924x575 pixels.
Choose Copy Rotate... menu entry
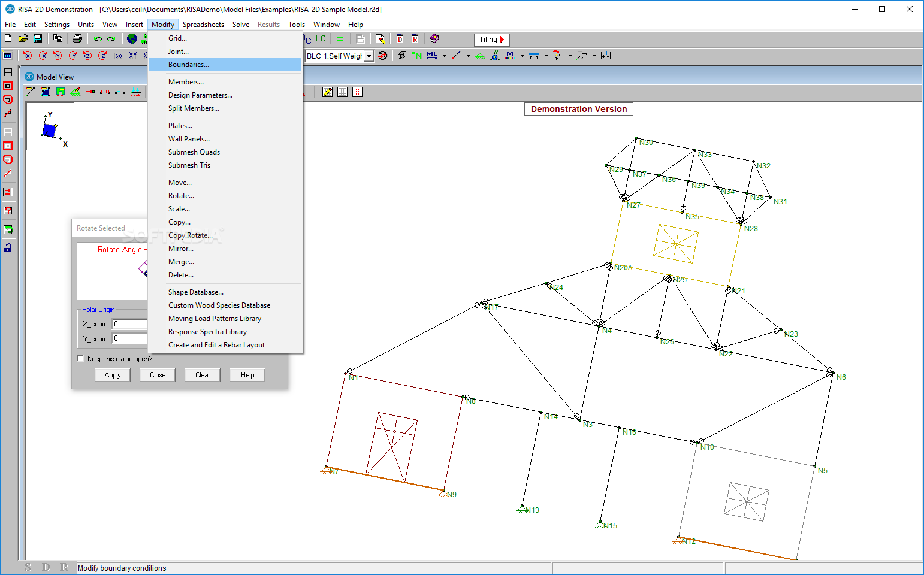tap(225, 235)
